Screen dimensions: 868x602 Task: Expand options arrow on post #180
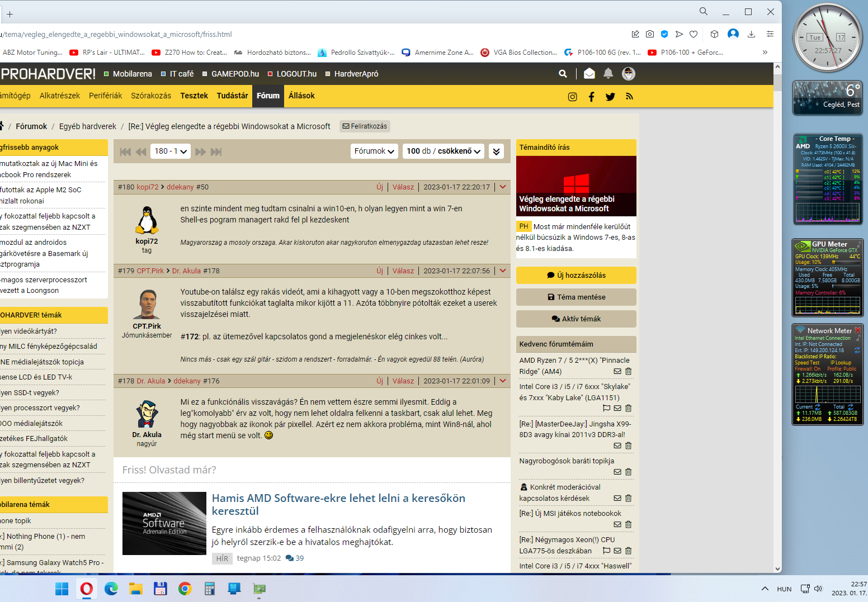(x=503, y=187)
